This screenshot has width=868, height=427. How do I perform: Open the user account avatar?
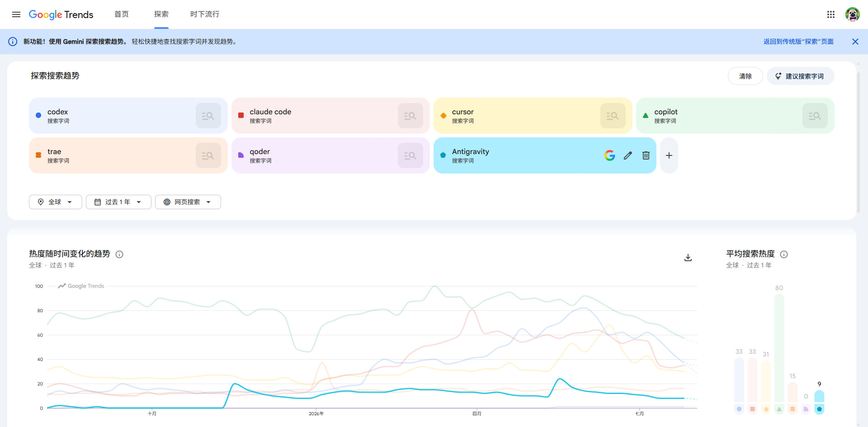pos(853,14)
